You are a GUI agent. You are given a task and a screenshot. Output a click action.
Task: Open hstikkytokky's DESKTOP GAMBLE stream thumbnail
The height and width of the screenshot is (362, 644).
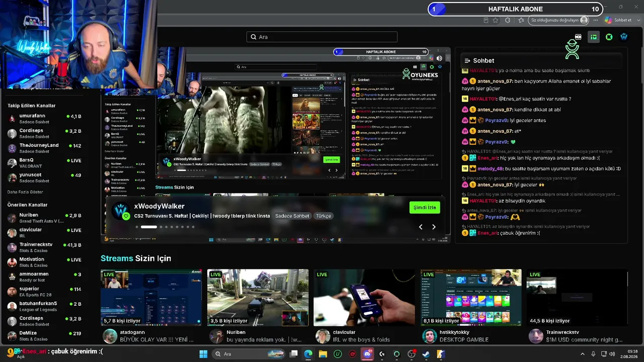pos(471,298)
